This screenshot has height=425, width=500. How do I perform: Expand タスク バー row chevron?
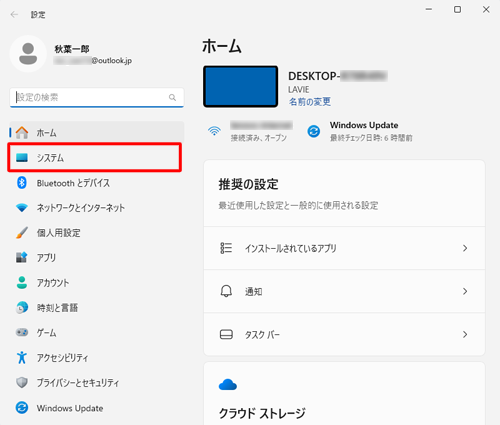point(465,334)
